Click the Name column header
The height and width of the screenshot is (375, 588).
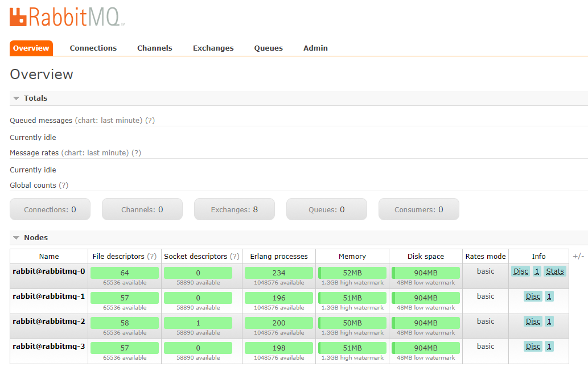[x=49, y=257]
